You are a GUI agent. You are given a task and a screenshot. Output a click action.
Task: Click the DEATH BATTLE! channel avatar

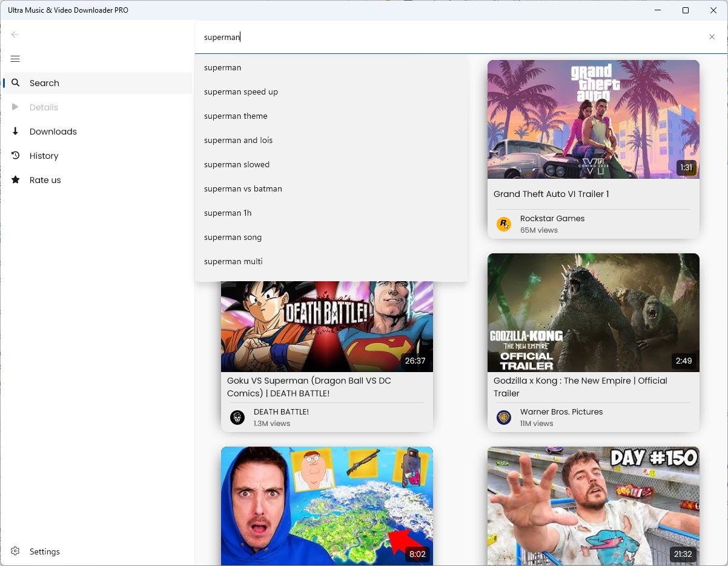point(237,418)
